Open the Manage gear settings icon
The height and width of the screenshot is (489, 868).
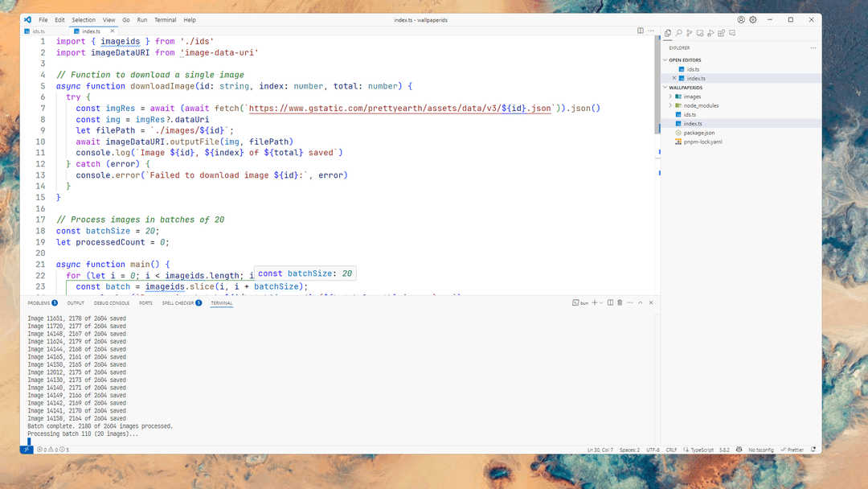(753, 19)
